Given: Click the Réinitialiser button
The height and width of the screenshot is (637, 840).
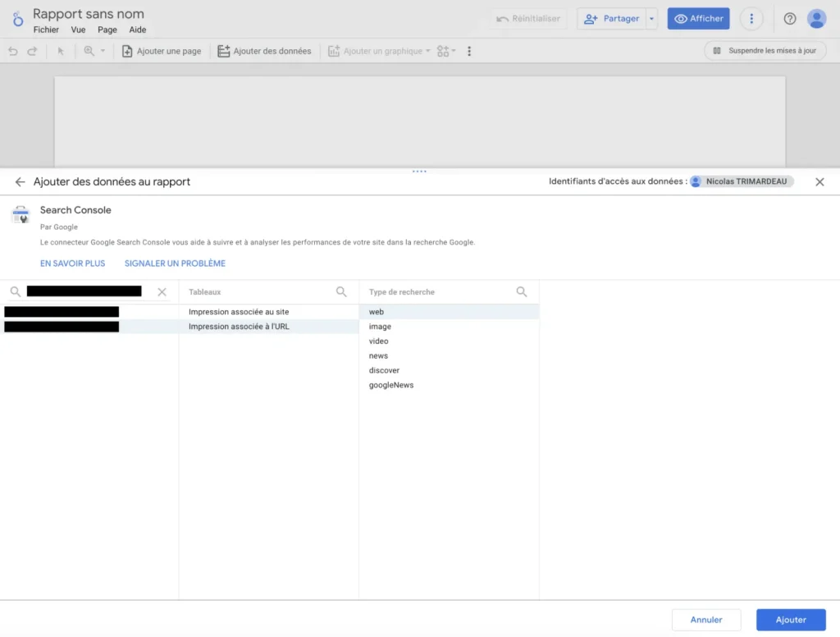Looking at the screenshot, I should tap(528, 19).
